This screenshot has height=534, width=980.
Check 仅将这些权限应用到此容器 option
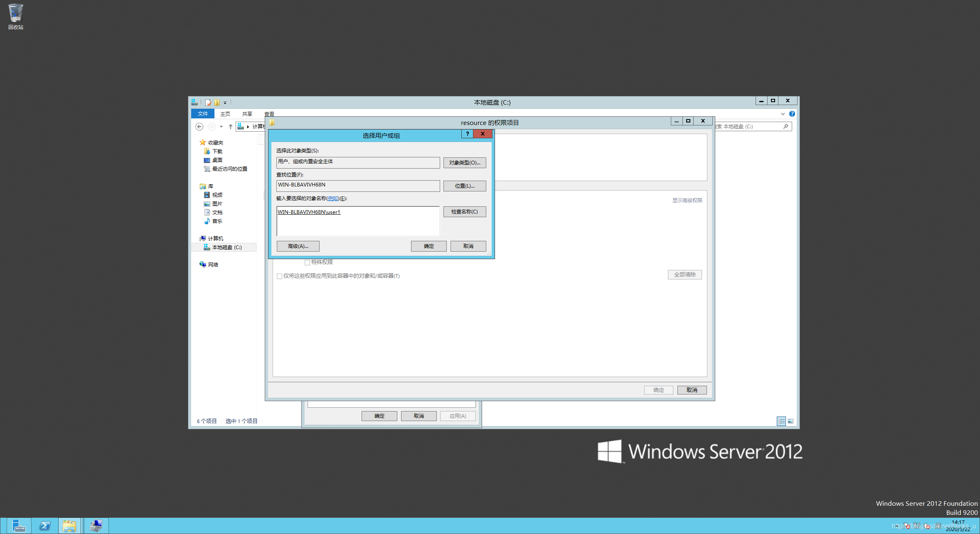(x=279, y=276)
